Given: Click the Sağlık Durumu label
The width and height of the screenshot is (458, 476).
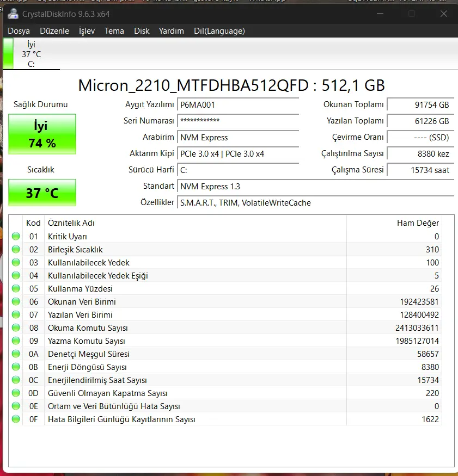Looking at the screenshot, I should 41,104.
